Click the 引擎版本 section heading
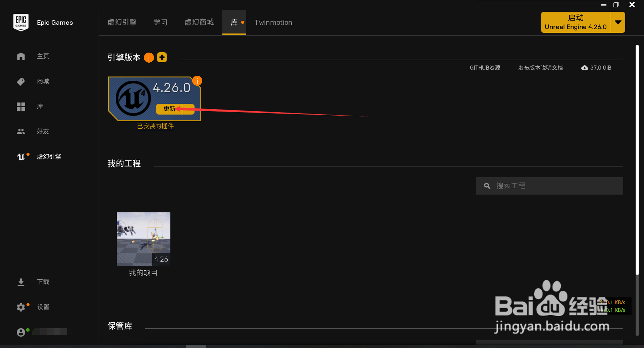 click(124, 58)
